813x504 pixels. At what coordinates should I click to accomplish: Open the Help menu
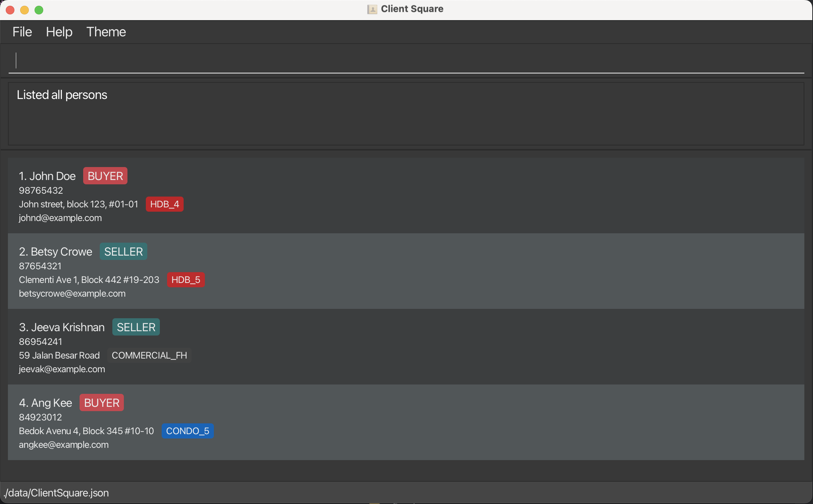click(59, 32)
